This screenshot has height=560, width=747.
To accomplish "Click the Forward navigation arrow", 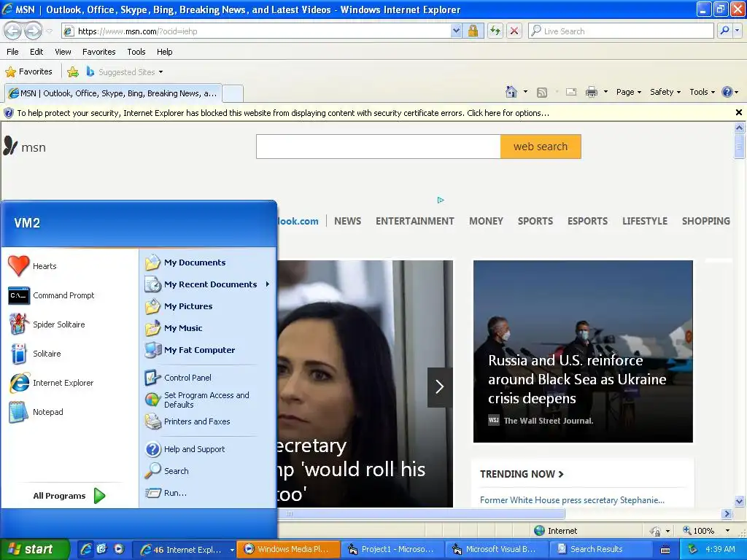I will 33,31.
